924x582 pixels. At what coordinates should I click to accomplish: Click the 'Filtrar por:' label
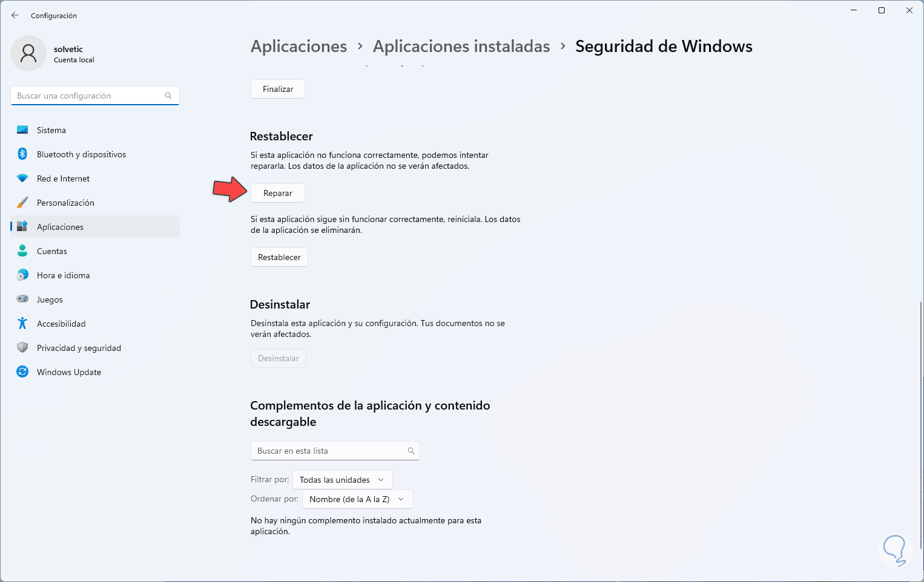click(x=270, y=479)
